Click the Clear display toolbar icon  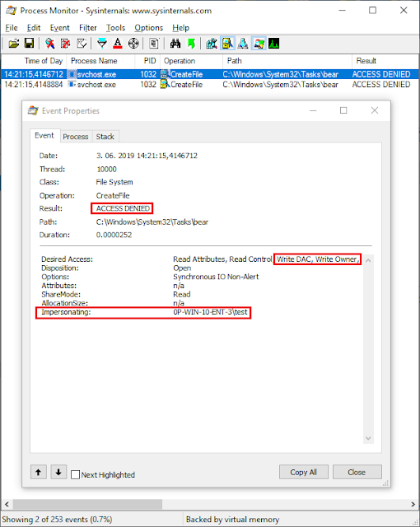[x=82, y=44]
